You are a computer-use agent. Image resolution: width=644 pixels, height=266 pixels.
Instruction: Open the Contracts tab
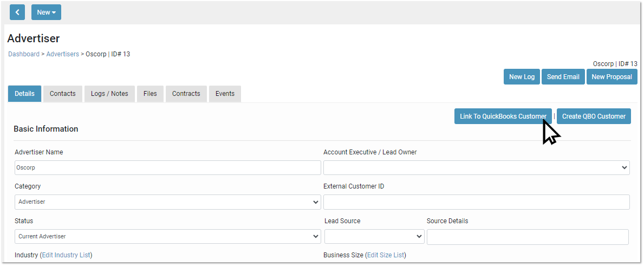(186, 94)
